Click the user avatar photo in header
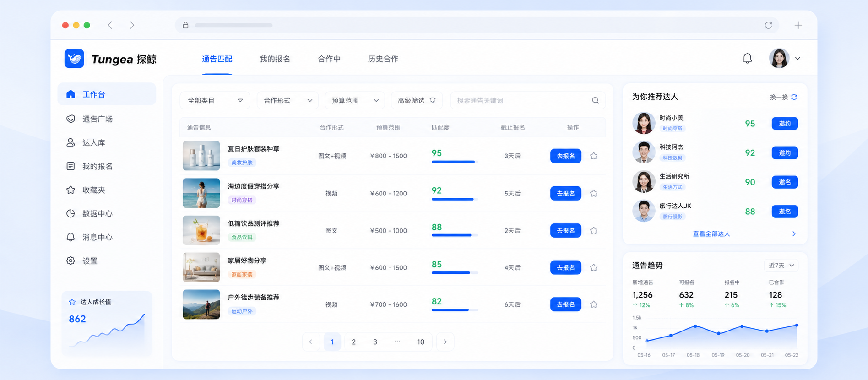The height and width of the screenshot is (380, 868). tap(779, 58)
